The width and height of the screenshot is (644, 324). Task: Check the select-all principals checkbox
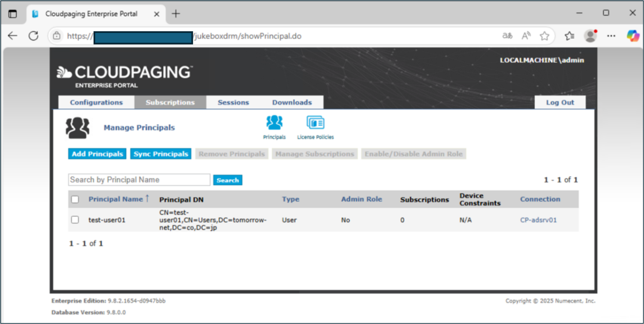click(75, 199)
